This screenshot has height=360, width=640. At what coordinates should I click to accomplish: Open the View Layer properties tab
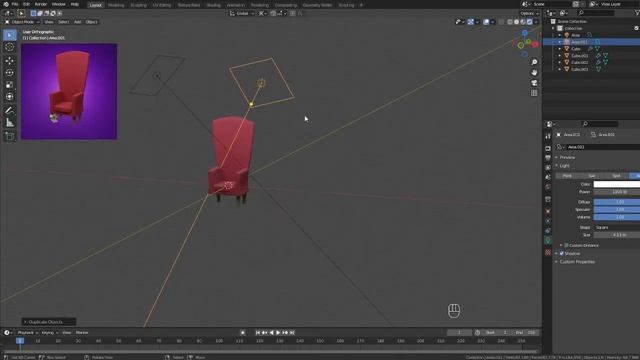pyautogui.click(x=548, y=167)
